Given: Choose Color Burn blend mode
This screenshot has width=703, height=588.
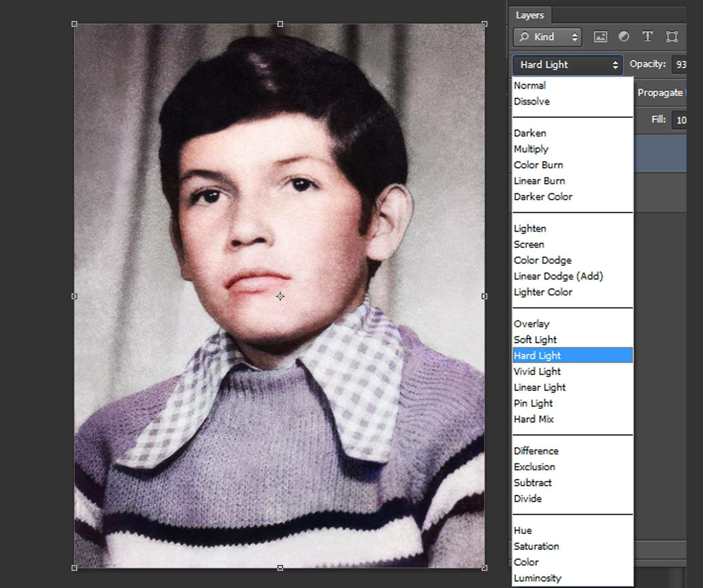Looking at the screenshot, I should tap(573, 165).
